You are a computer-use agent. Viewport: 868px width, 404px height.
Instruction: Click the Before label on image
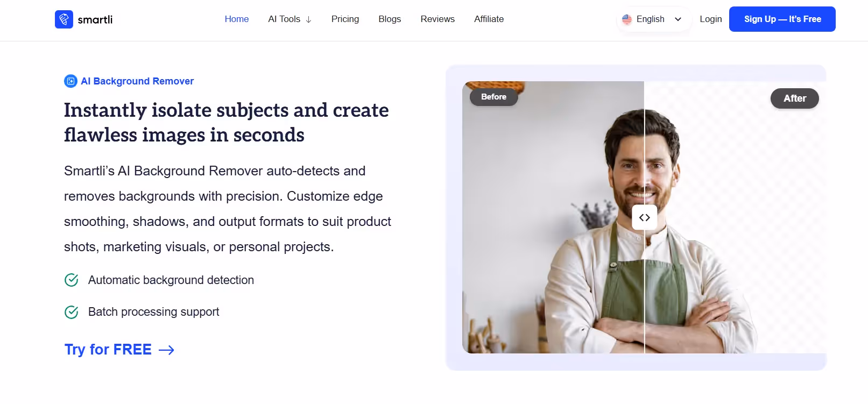493,97
